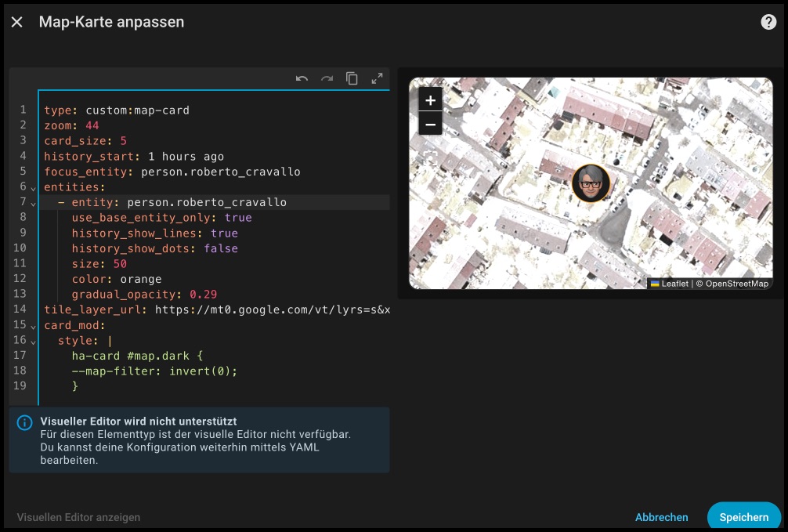
Task: Collapse the entities block at line 6
Action: pos(33,189)
